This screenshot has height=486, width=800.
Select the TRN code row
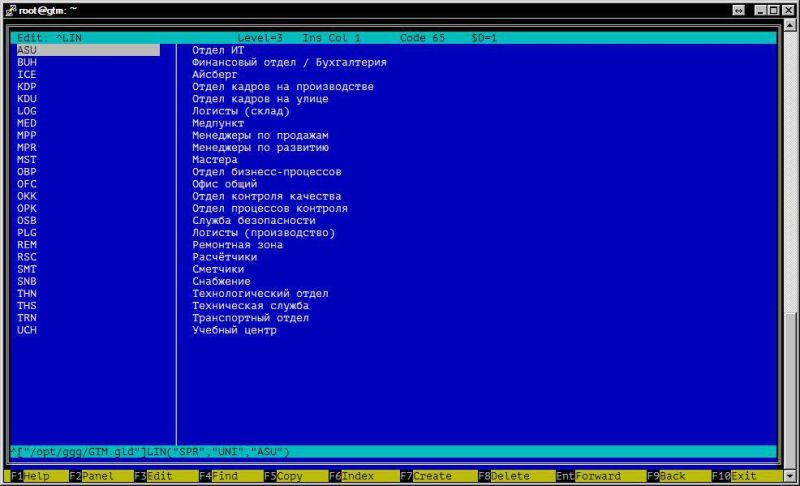27,318
